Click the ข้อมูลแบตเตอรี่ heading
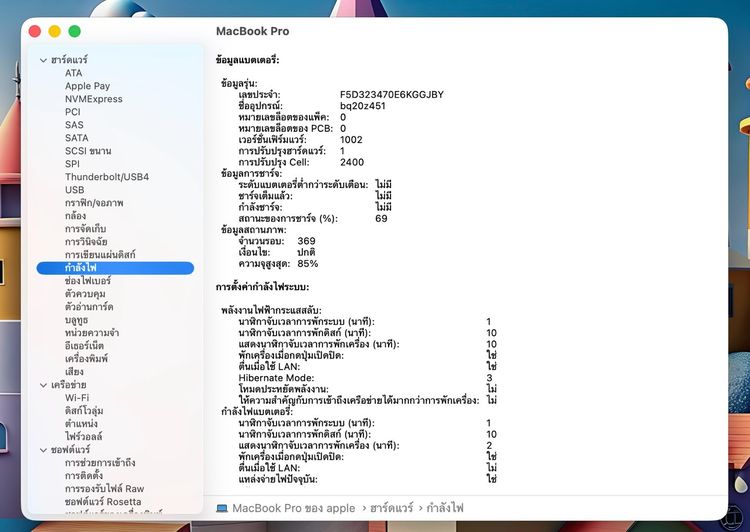 point(247,60)
